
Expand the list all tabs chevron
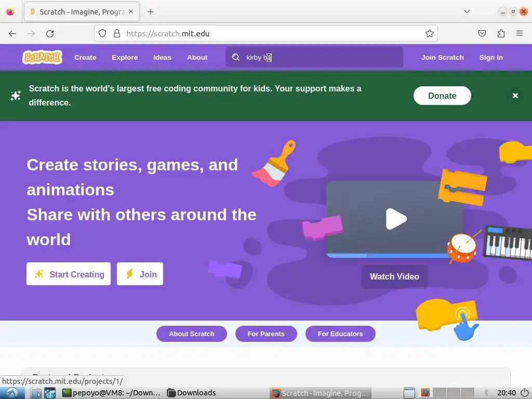[467, 11]
